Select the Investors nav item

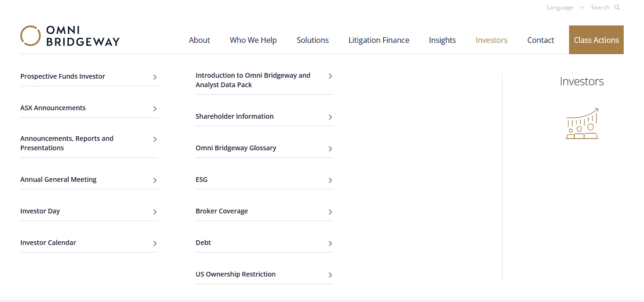(491, 40)
